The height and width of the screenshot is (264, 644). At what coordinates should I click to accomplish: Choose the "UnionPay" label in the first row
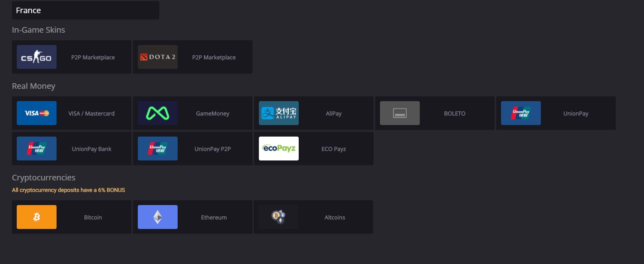[x=575, y=113]
